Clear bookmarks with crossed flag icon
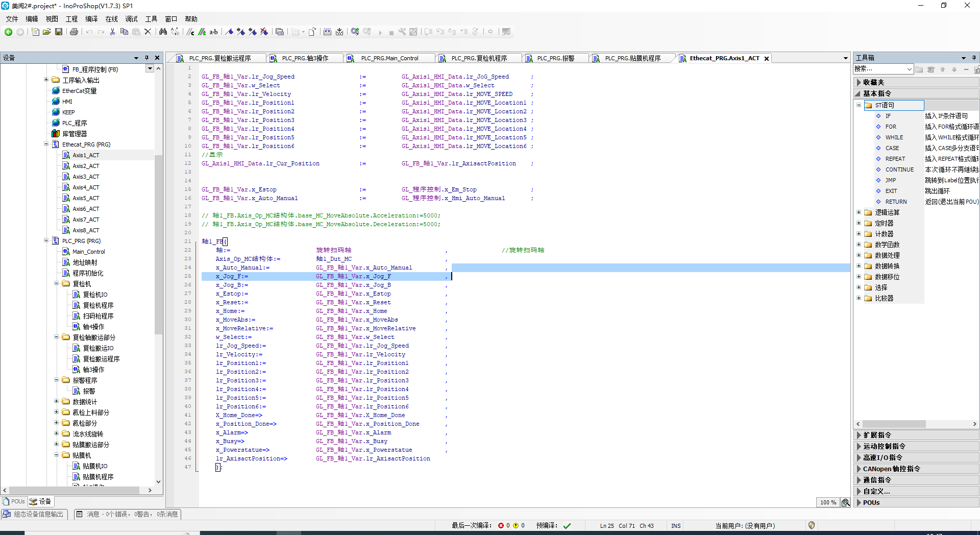Viewport: 980px width, 535px height. coord(264,32)
